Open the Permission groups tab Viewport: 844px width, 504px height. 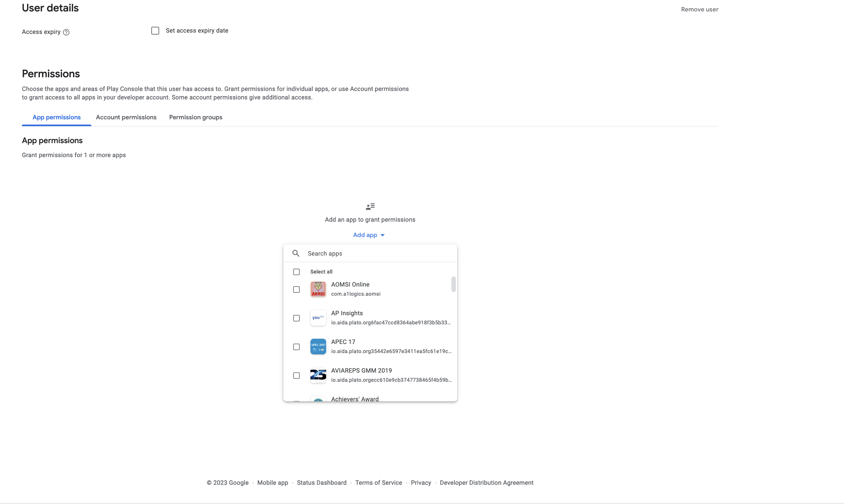[x=196, y=117]
